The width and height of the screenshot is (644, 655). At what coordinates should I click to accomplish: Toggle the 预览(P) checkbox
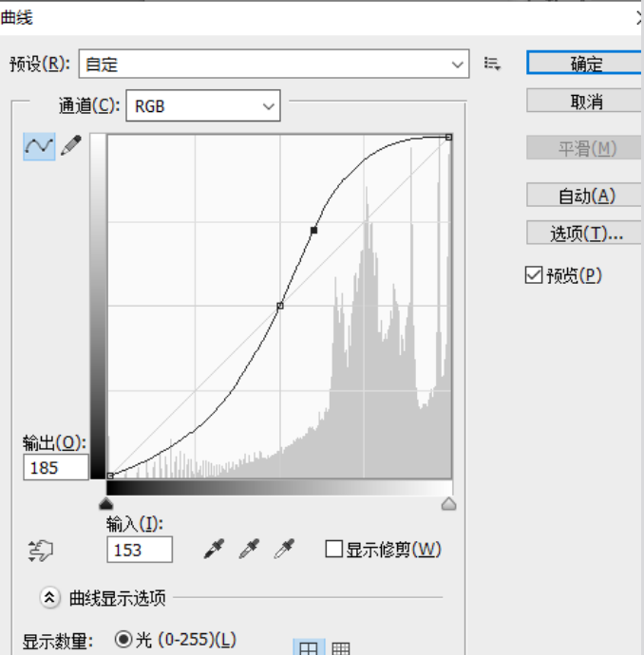534,275
